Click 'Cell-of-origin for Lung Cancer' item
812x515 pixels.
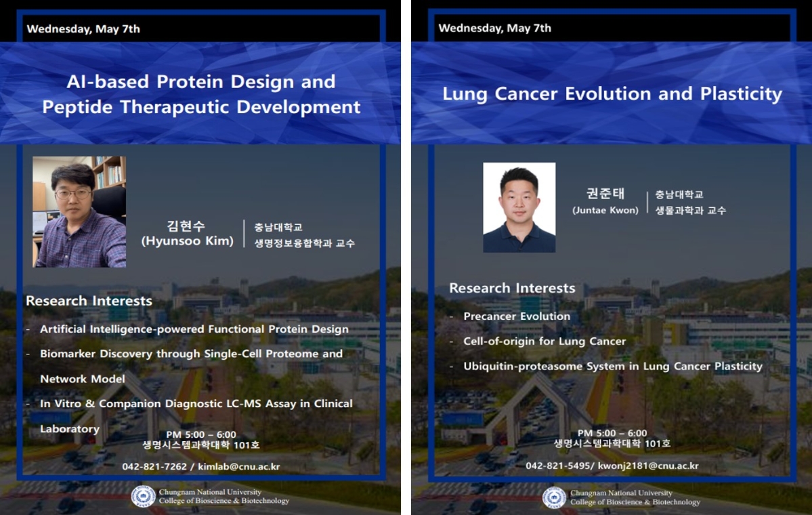point(544,342)
